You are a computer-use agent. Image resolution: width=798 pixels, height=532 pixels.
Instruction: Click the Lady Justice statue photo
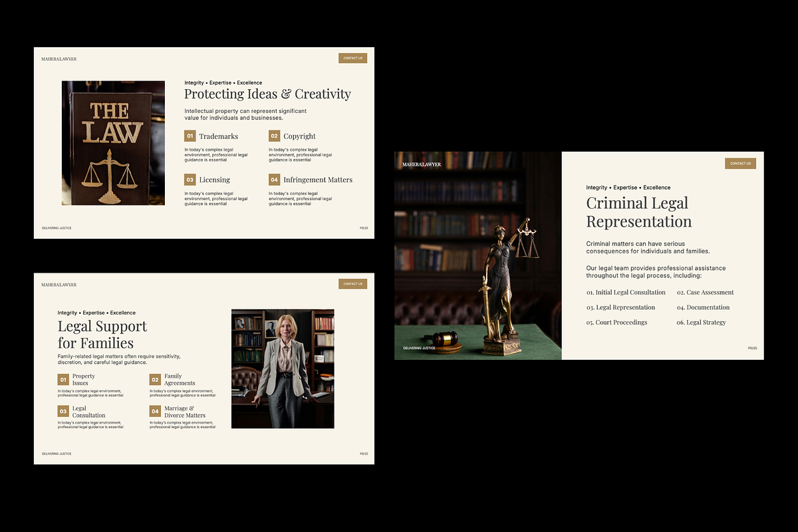478,255
